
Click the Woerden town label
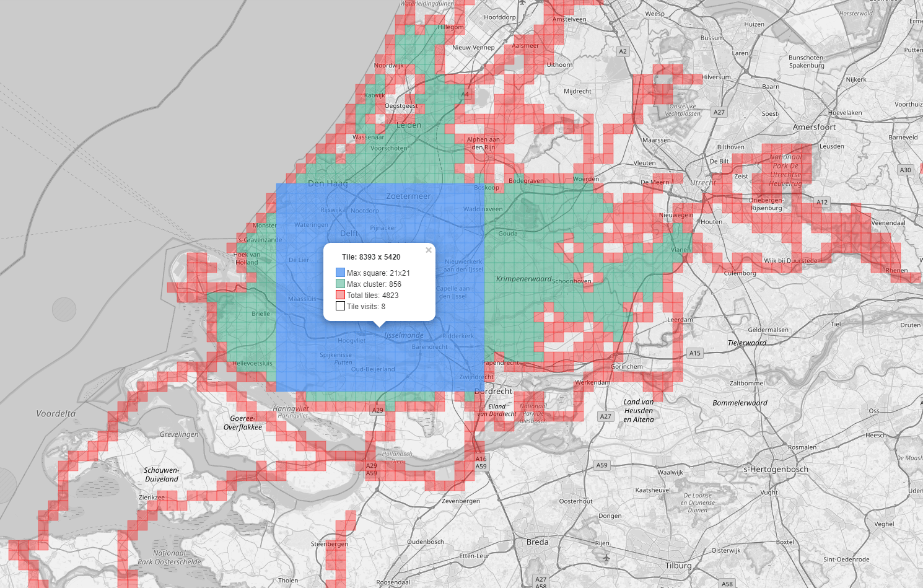point(586,179)
